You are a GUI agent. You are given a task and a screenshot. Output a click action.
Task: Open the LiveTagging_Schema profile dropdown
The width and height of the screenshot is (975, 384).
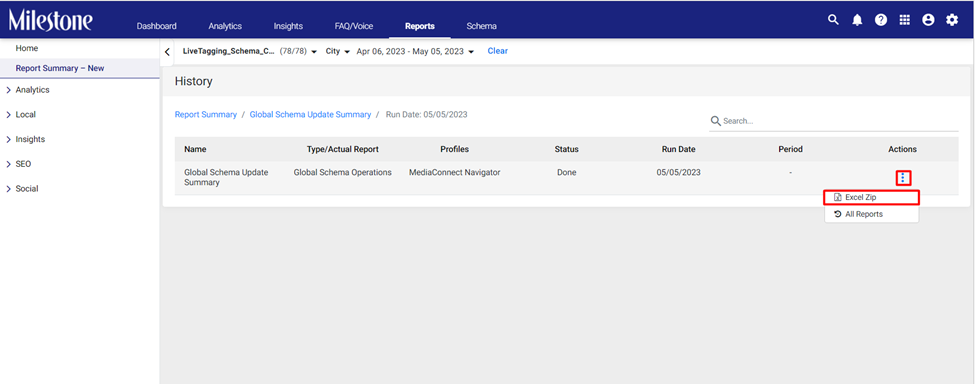point(249,51)
